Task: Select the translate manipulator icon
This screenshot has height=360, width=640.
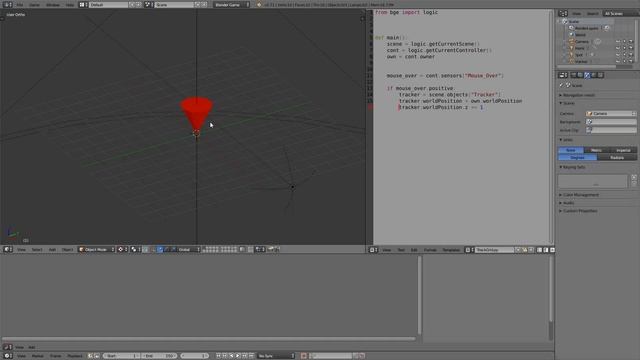Action: 160,249
